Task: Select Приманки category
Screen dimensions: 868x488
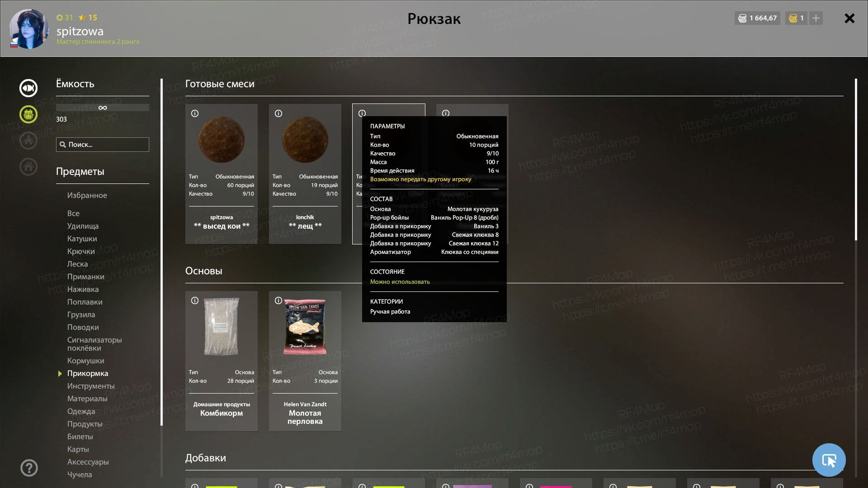Action: (86, 277)
